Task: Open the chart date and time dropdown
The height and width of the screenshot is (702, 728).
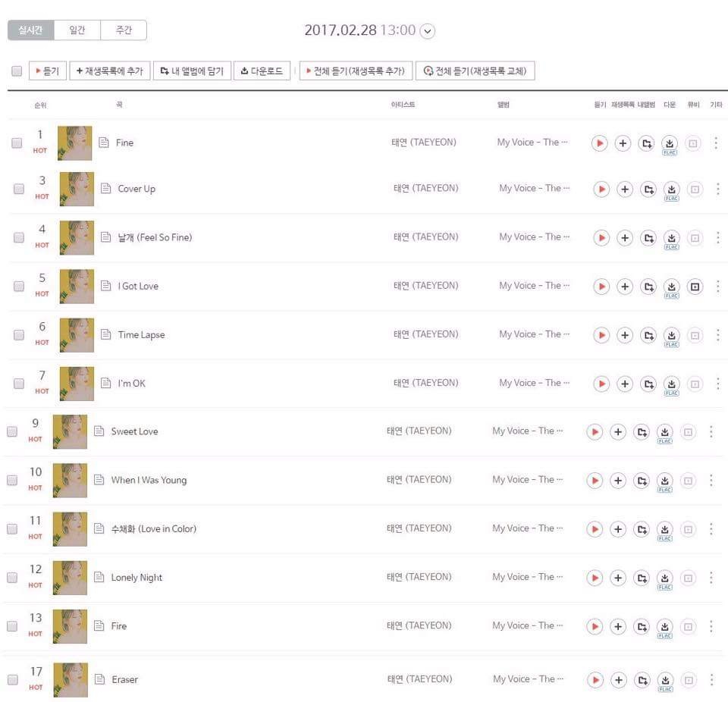Action: pos(428,31)
